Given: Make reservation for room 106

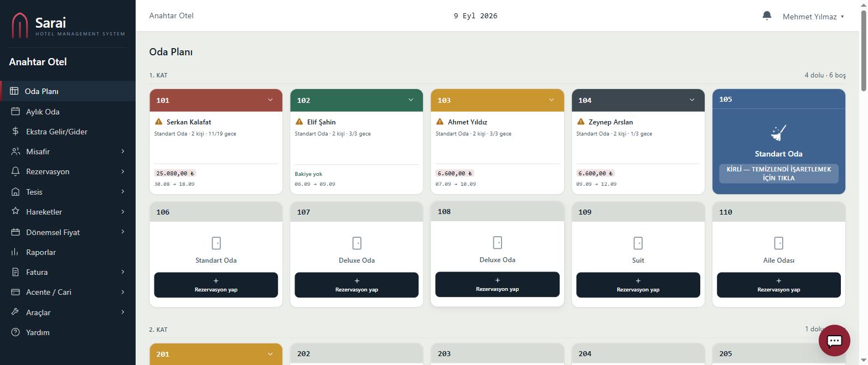Looking at the screenshot, I should click(216, 285).
